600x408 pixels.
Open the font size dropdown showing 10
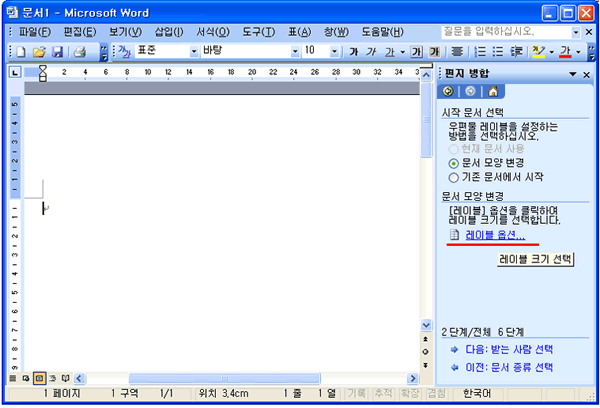pos(334,50)
